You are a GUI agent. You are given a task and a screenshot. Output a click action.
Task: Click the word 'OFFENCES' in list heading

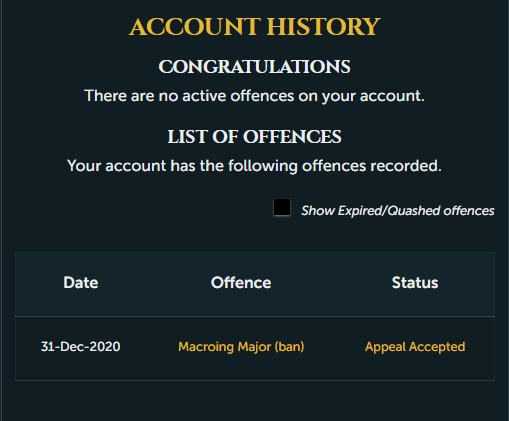pyautogui.click(x=292, y=137)
